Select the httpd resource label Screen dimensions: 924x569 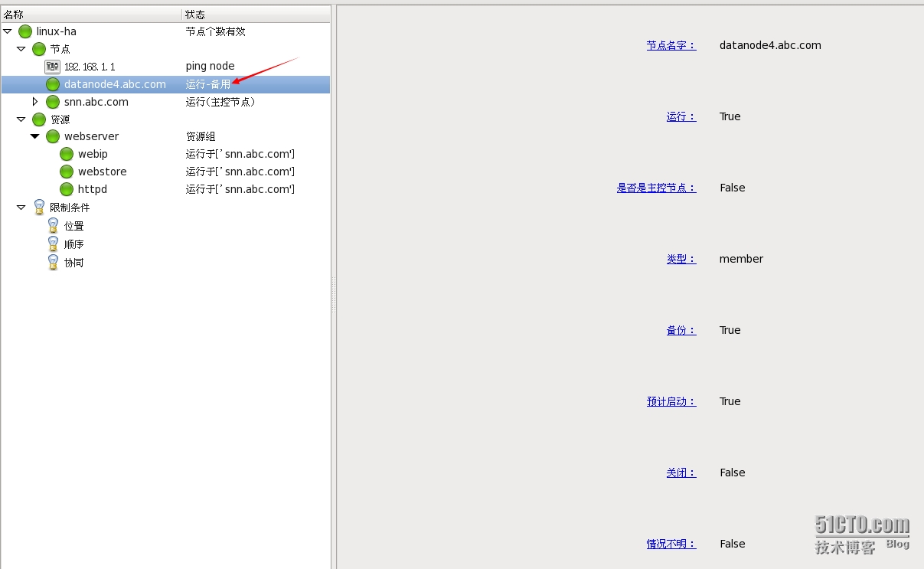(x=93, y=189)
